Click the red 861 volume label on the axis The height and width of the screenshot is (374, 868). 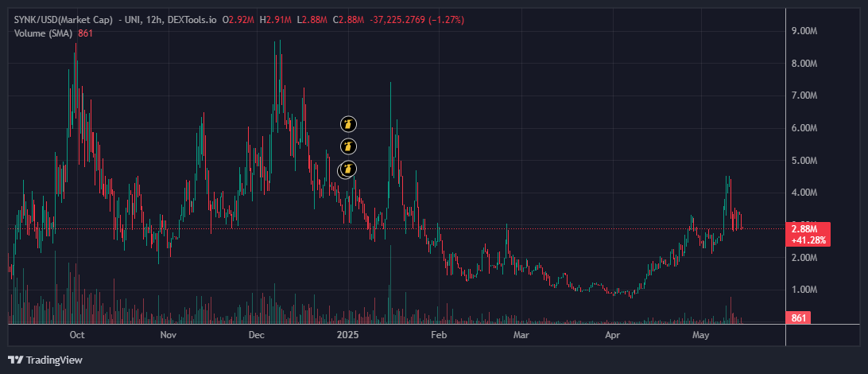click(x=798, y=318)
